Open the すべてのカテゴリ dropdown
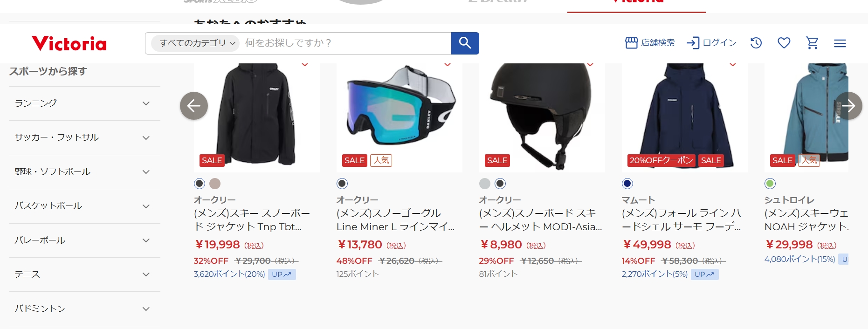Viewport: 868px width, 329px height. click(195, 43)
